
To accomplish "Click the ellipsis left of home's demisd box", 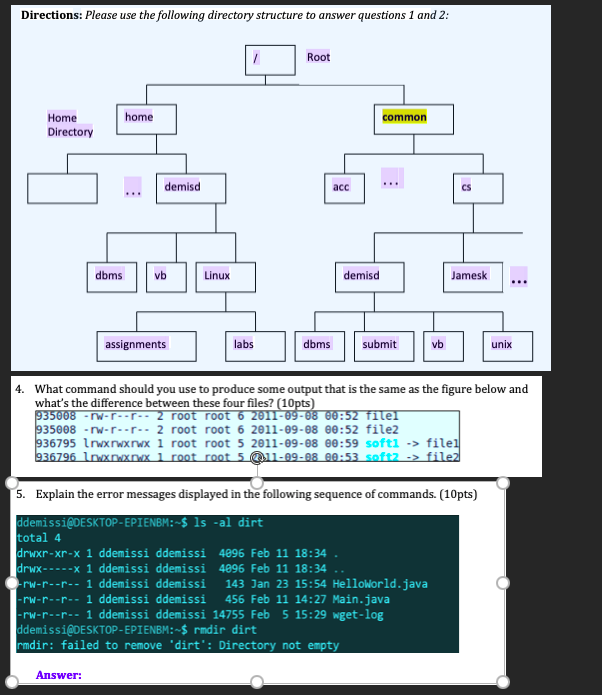I will pos(133,187).
